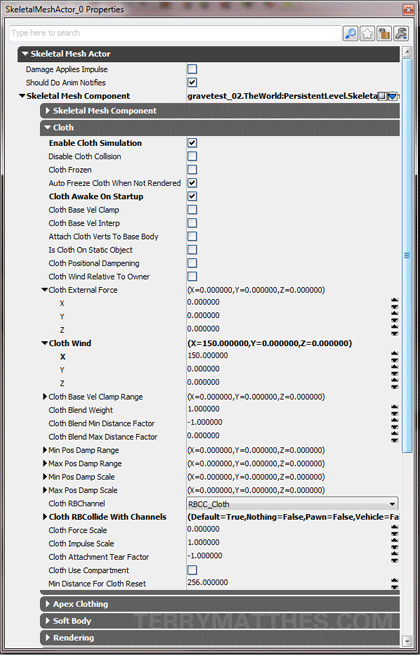This screenshot has width=420, height=655.
Task: Check the Cloth Frozen box
Action: [x=192, y=170]
